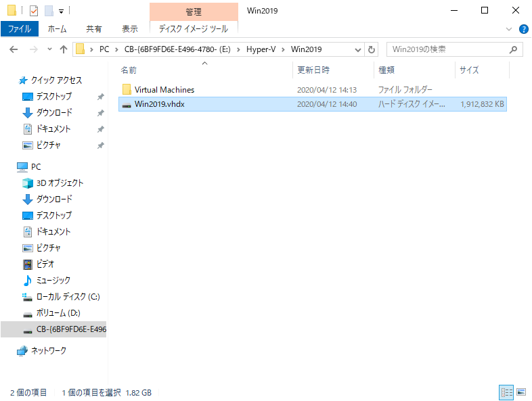The image size is (532, 401).
Task: Expand the chevron before PC breadcrumb
Action: coord(91,49)
